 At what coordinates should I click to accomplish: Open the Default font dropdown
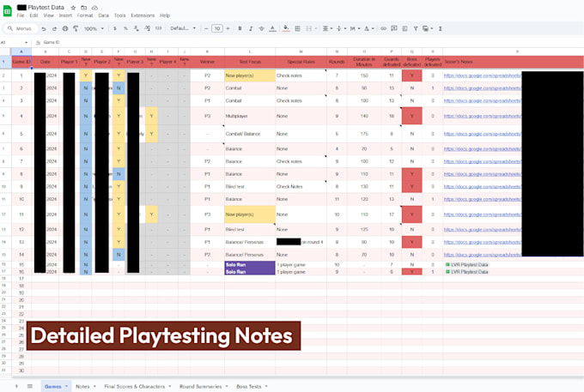182,28
